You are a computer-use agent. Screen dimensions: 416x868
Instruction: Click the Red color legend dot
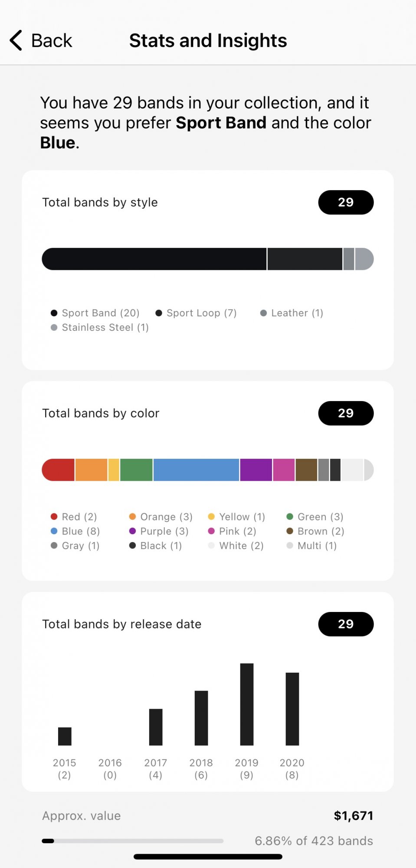54,516
